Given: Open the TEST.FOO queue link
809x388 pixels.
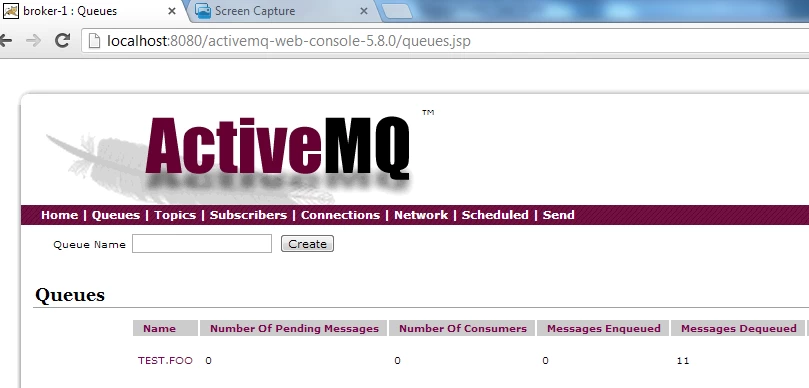Looking at the screenshot, I should click(x=165, y=361).
